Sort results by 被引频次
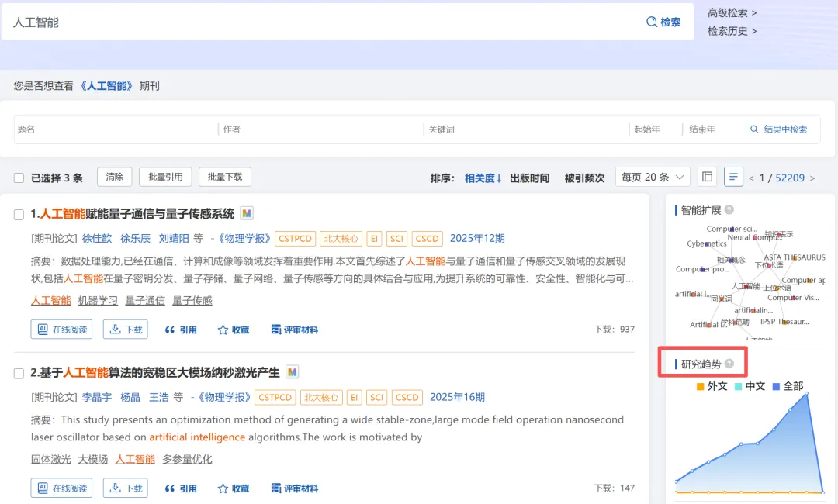 pos(584,178)
